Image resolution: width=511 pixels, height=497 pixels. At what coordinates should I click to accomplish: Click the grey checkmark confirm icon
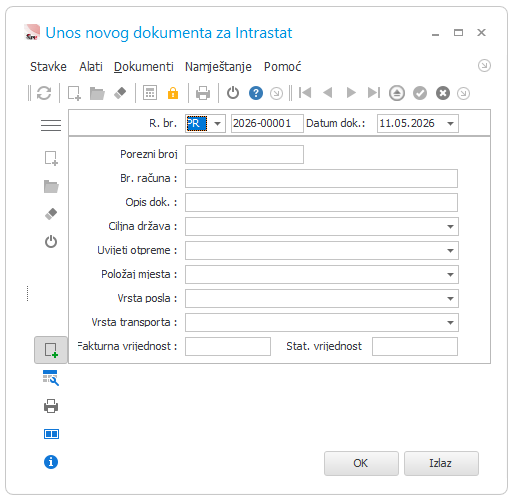point(420,93)
